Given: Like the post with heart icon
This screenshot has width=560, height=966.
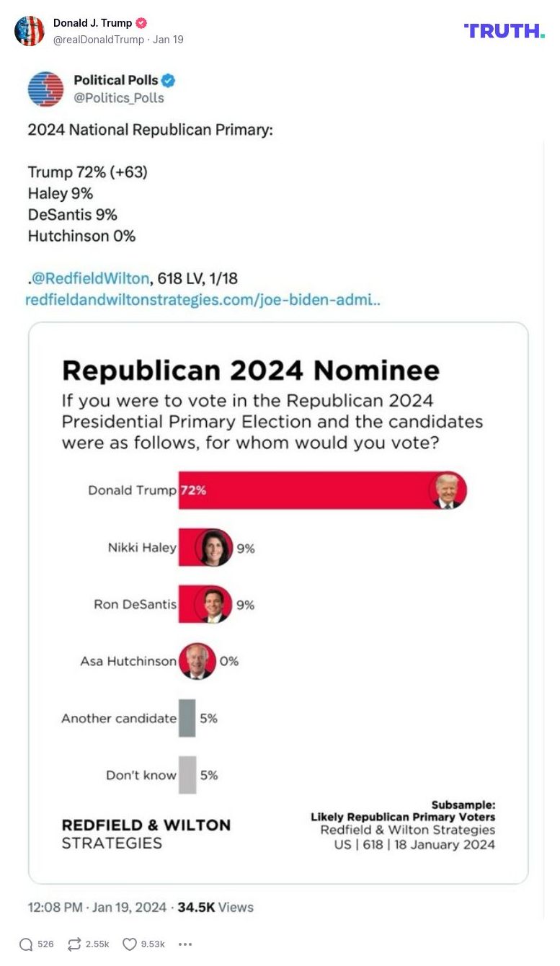Looking at the screenshot, I should tap(130, 944).
